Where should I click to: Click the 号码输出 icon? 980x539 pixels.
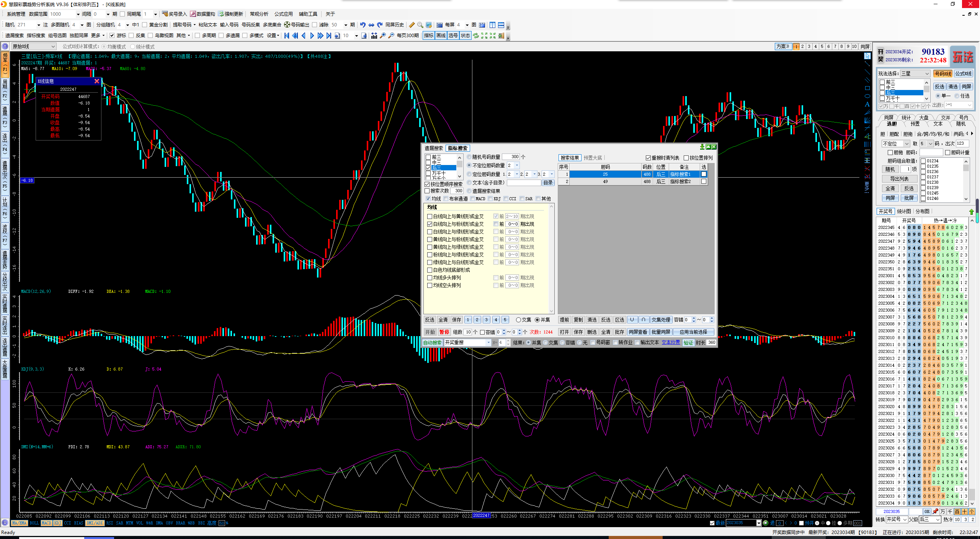pyautogui.click(x=287, y=25)
